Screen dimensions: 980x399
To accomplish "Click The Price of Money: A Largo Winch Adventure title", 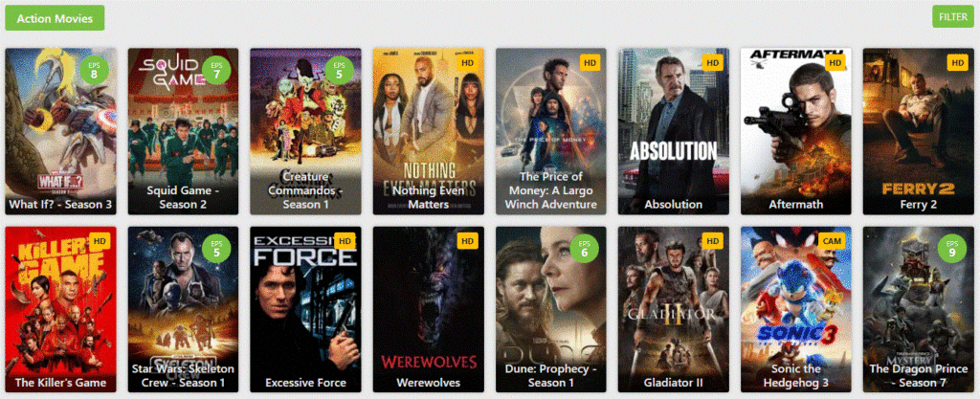I will (x=550, y=189).
